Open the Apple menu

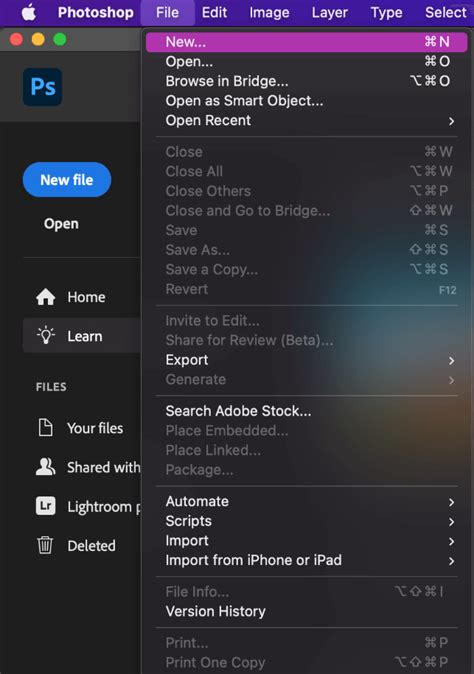29,12
